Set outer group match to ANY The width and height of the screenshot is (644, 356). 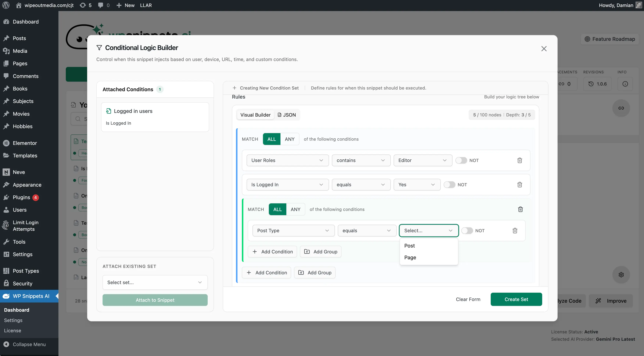289,139
